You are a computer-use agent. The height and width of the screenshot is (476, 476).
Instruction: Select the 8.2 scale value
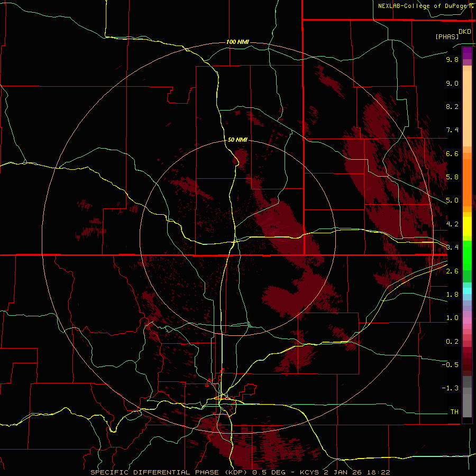pos(452,106)
